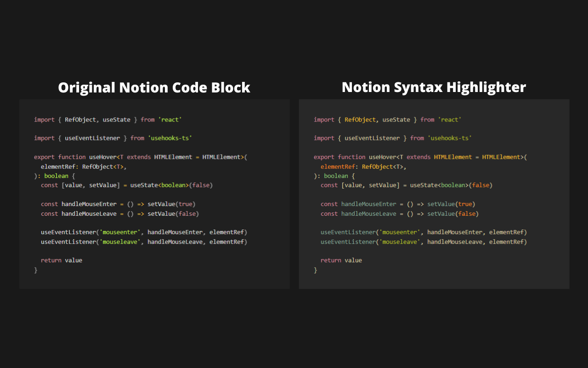Select the 'usehooks-ts' import line in Original block
This screenshot has width=588, height=368.
[113, 138]
